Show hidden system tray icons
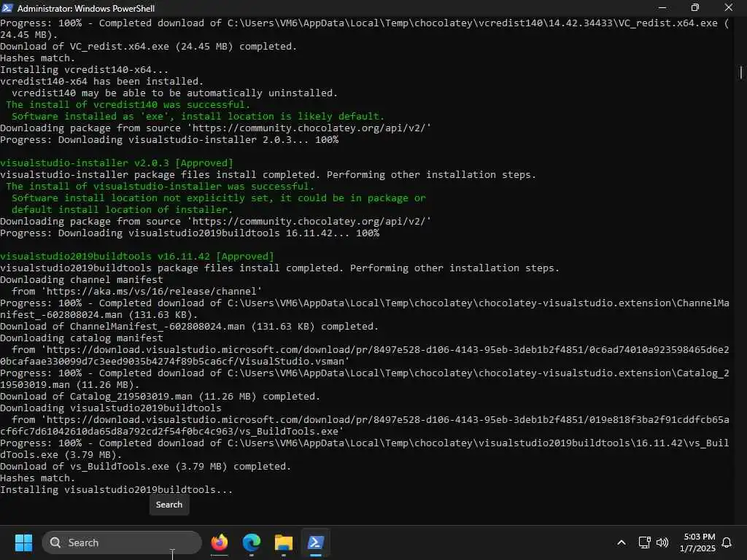The width and height of the screenshot is (747, 560). (622, 542)
